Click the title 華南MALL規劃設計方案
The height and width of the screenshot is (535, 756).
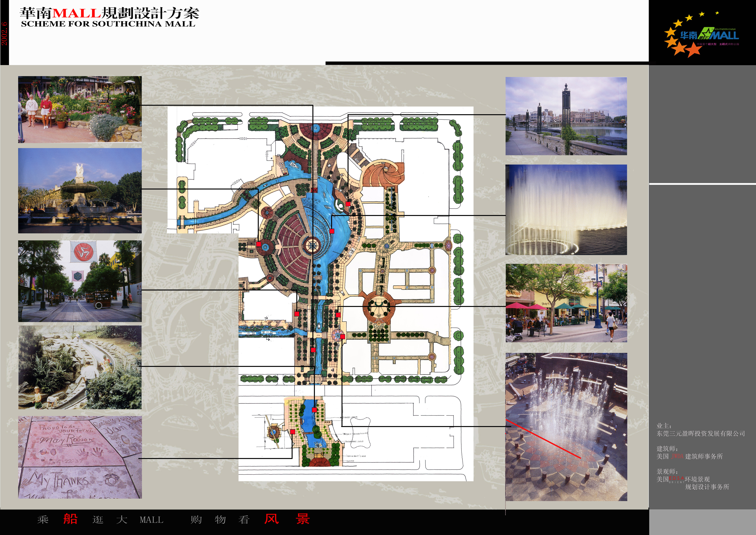tap(109, 13)
